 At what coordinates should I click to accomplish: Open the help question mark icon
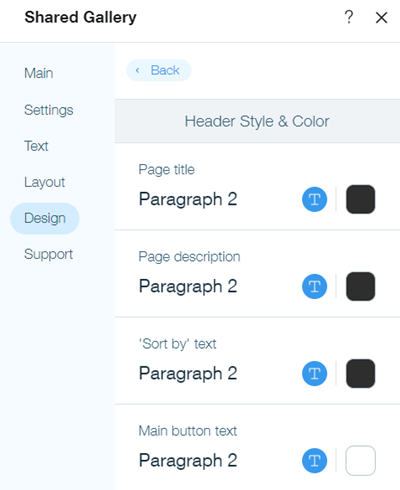point(349,17)
